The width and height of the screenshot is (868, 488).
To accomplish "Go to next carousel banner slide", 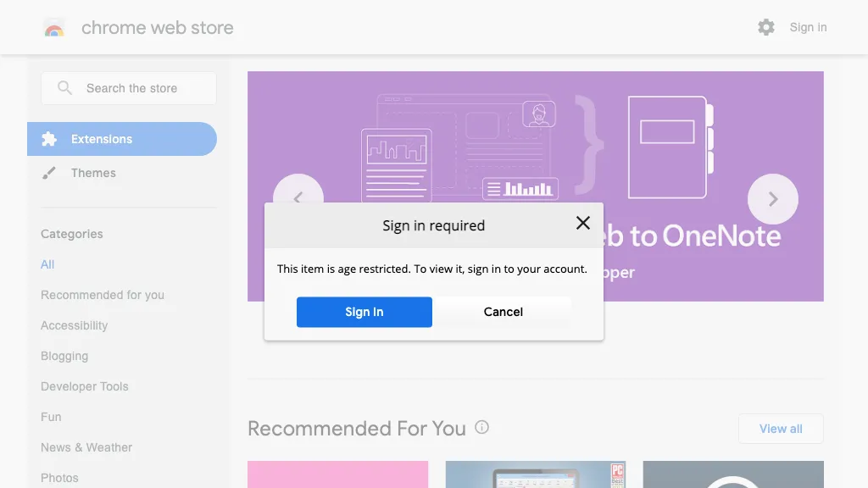I will [772, 199].
